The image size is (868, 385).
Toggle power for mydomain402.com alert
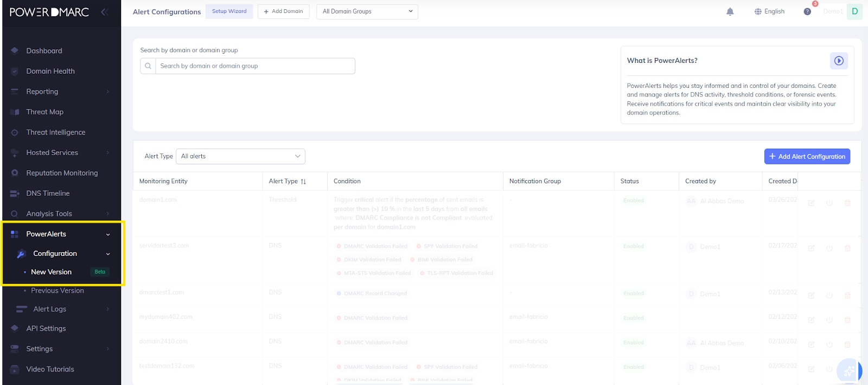[829, 320]
